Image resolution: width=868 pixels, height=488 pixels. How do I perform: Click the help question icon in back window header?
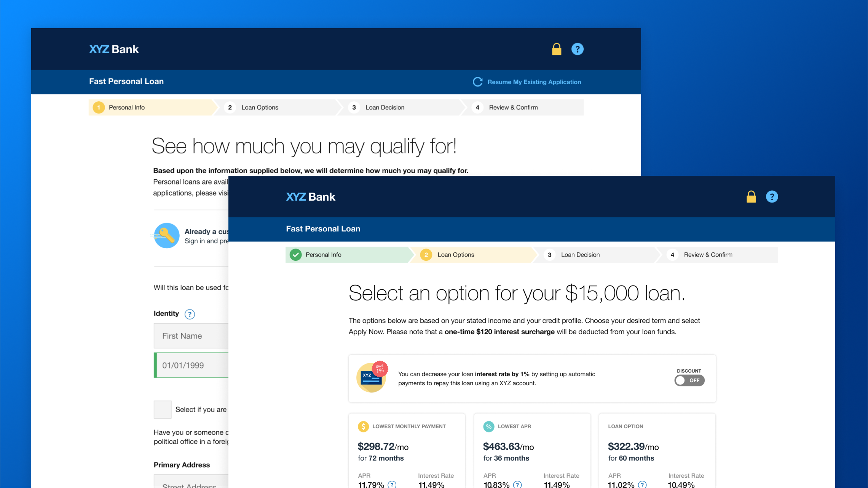coord(577,49)
